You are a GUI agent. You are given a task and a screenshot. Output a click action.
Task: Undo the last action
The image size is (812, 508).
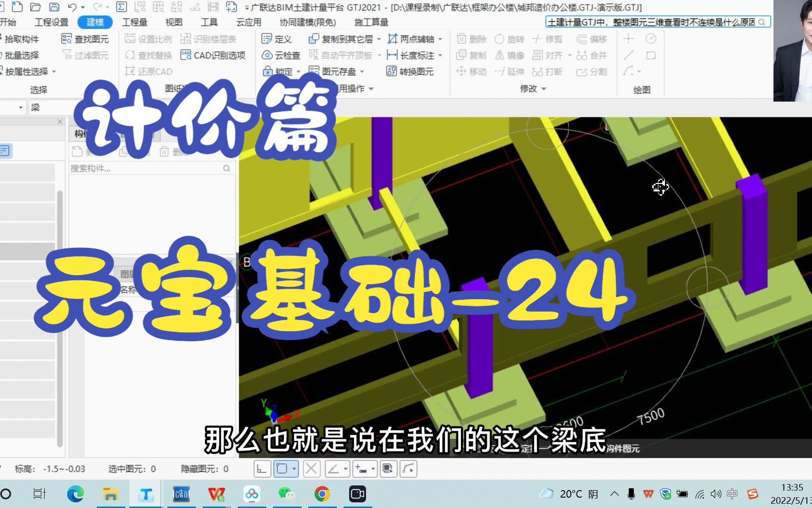click(72, 7)
